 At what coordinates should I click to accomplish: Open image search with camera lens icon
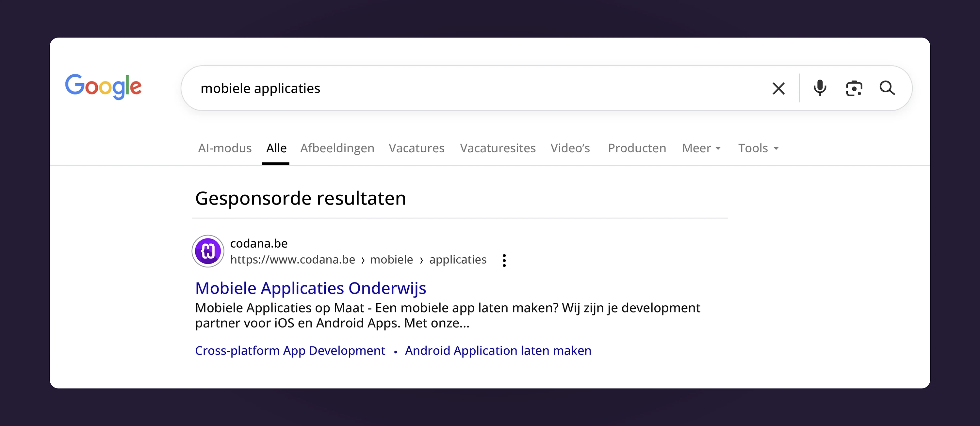click(x=854, y=88)
